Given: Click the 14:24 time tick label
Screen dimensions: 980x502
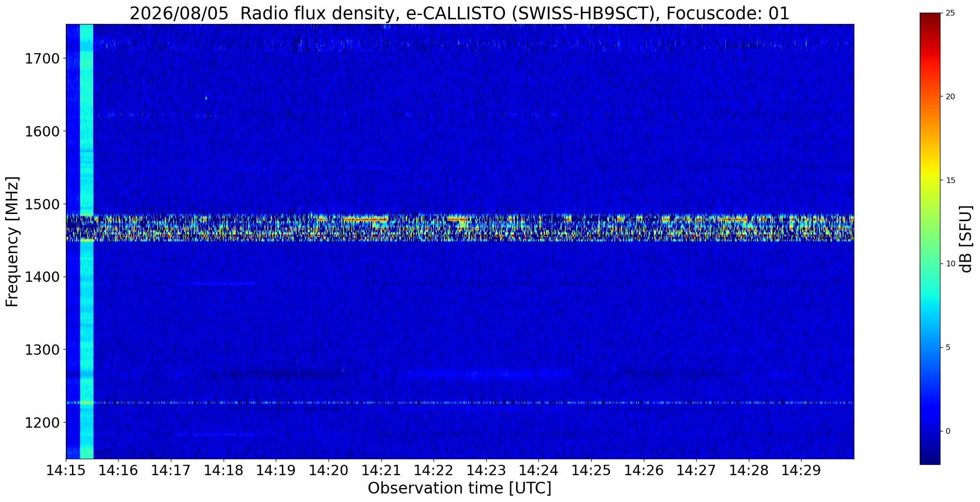Looking at the screenshot, I should tap(539, 470).
